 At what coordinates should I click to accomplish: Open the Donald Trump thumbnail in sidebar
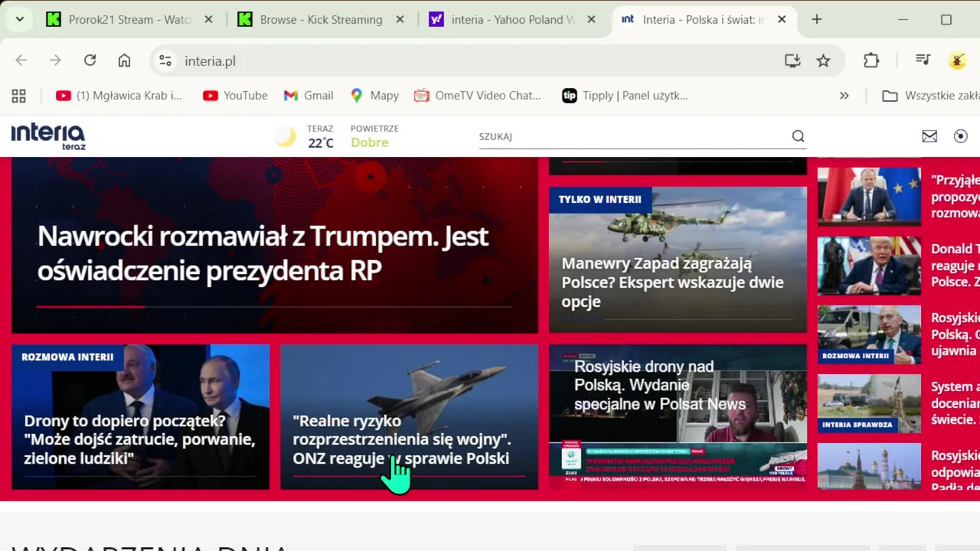(869, 266)
